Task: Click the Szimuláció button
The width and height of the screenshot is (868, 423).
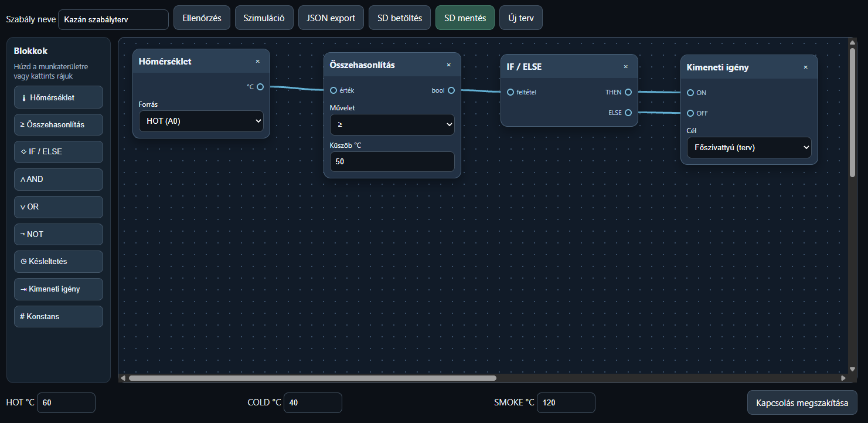Action: [x=264, y=18]
